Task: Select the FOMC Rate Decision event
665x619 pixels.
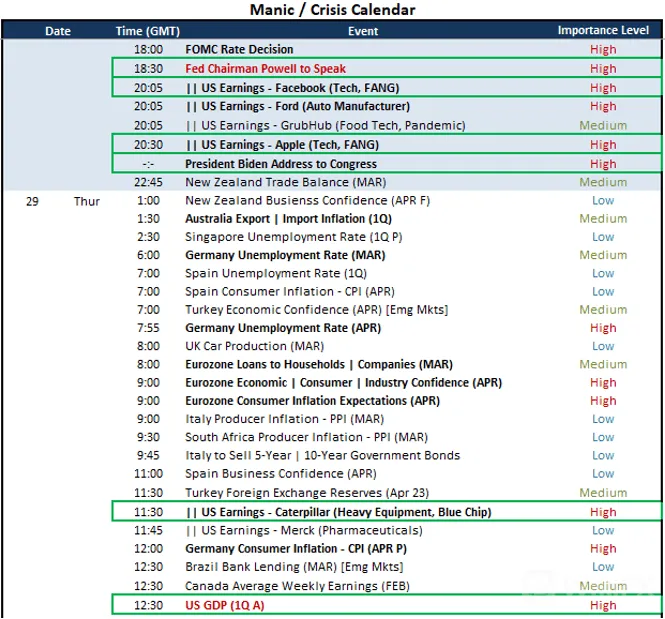Action: [x=239, y=49]
